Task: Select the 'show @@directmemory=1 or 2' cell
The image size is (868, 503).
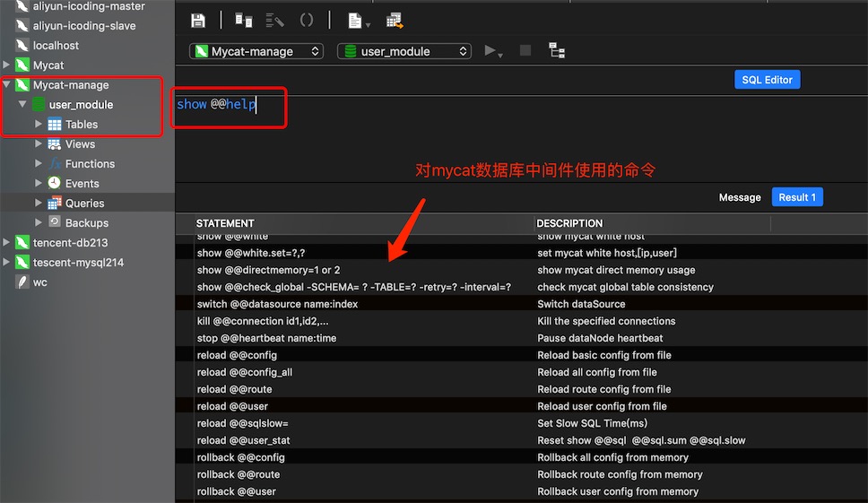Action: (x=268, y=270)
